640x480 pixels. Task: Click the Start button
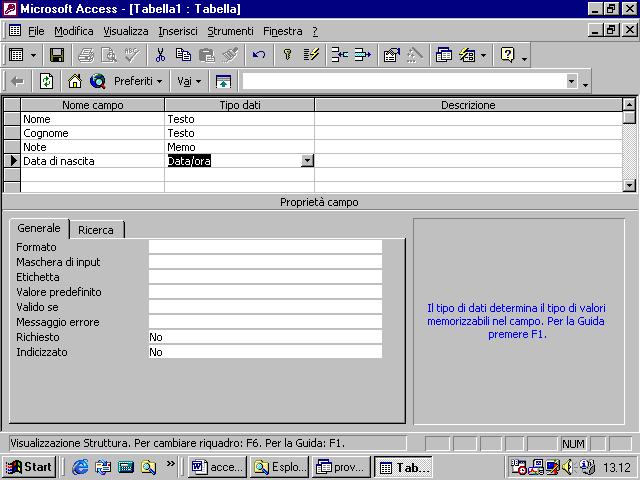click(x=29, y=467)
